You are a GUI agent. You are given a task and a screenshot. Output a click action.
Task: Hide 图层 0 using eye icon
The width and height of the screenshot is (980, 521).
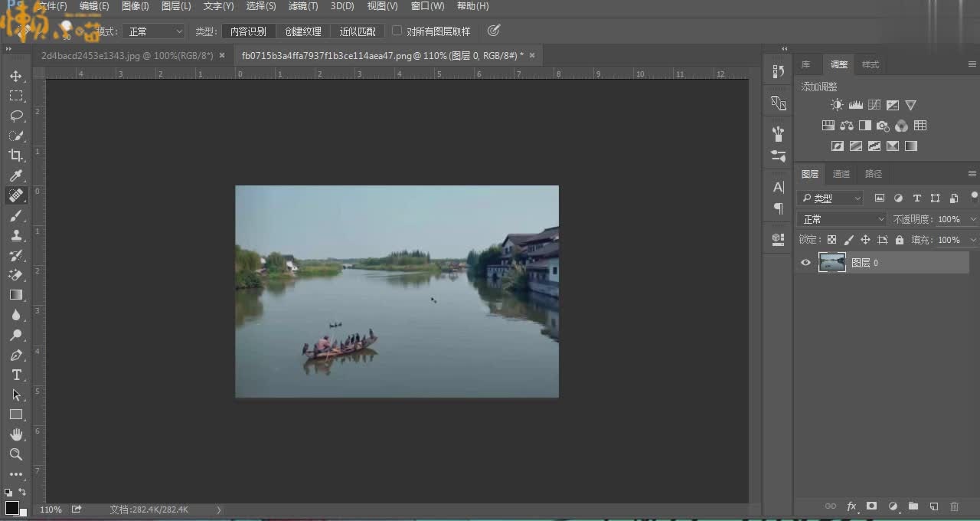point(805,263)
